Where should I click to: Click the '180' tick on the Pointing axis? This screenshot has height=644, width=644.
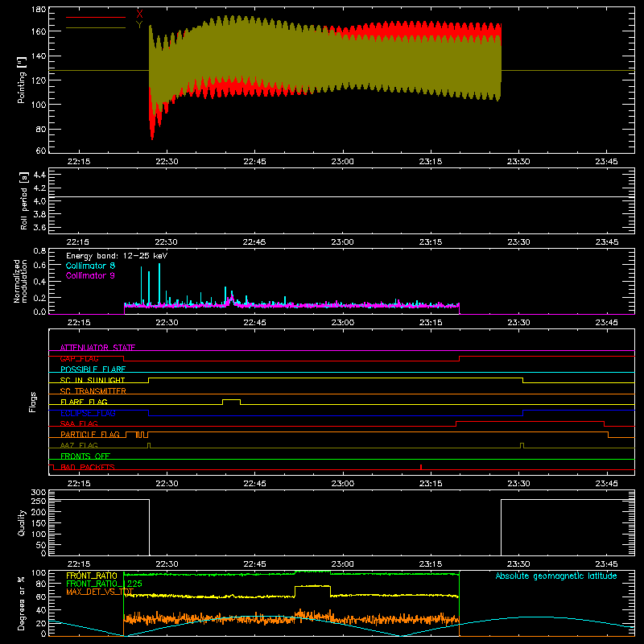pyautogui.click(x=39, y=10)
